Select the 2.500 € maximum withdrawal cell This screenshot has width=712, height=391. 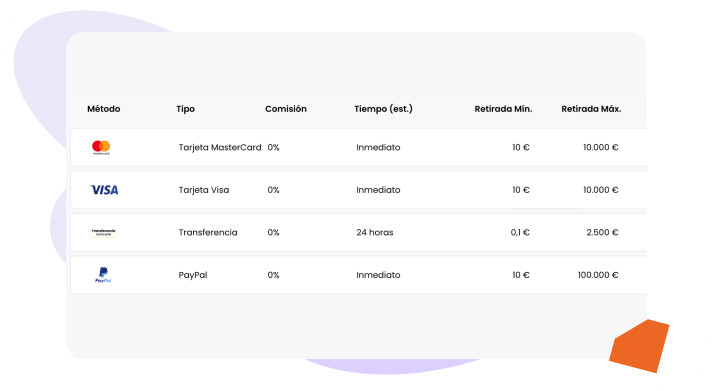(x=602, y=233)
